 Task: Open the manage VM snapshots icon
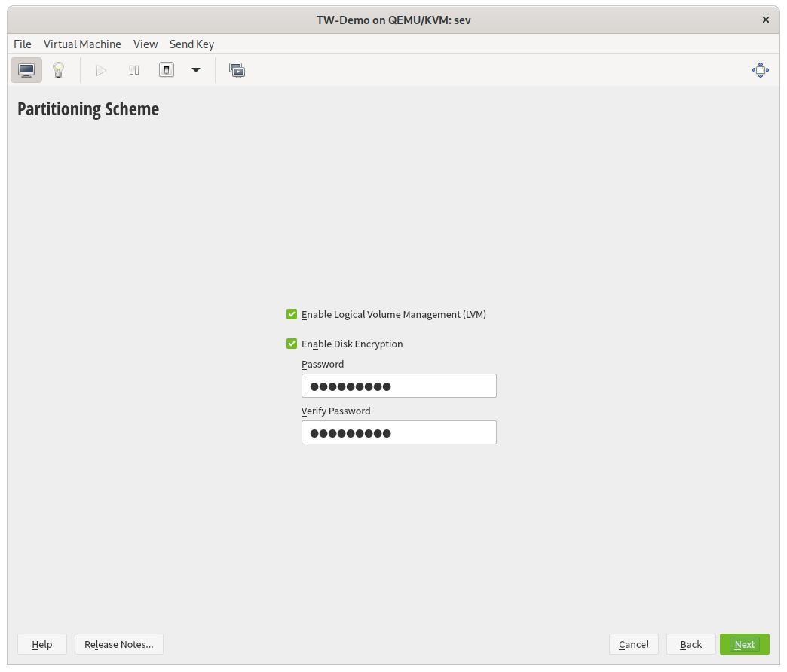pyautogui.click(x=237, y=70)
